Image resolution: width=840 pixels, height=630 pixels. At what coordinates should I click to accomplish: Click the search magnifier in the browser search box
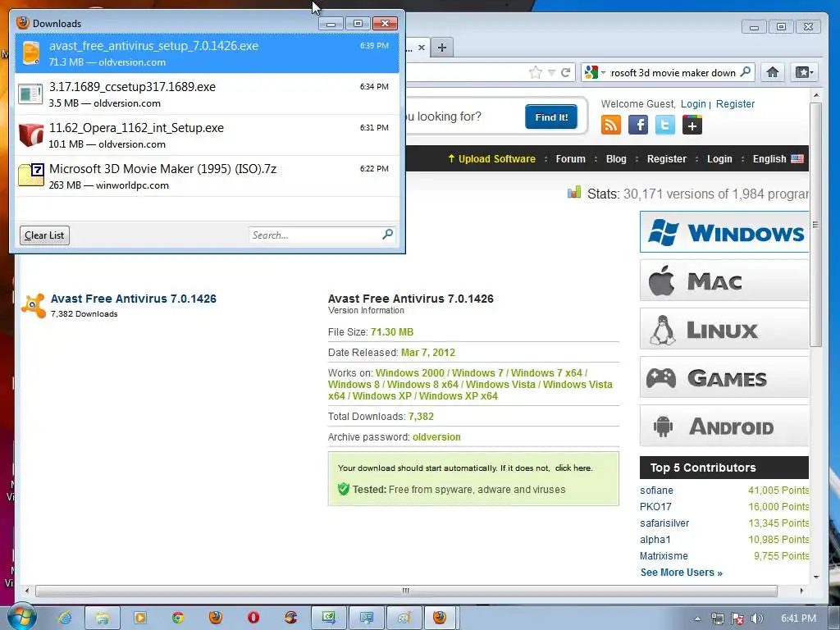[x=745, y=72]
